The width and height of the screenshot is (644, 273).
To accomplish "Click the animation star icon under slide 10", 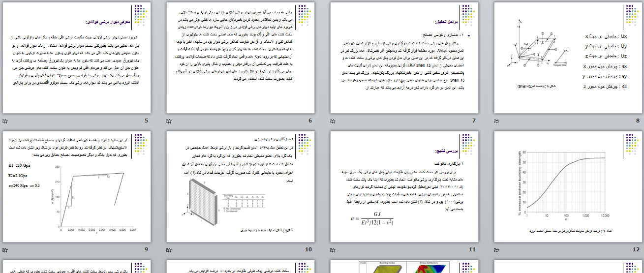I will (169, 249).
